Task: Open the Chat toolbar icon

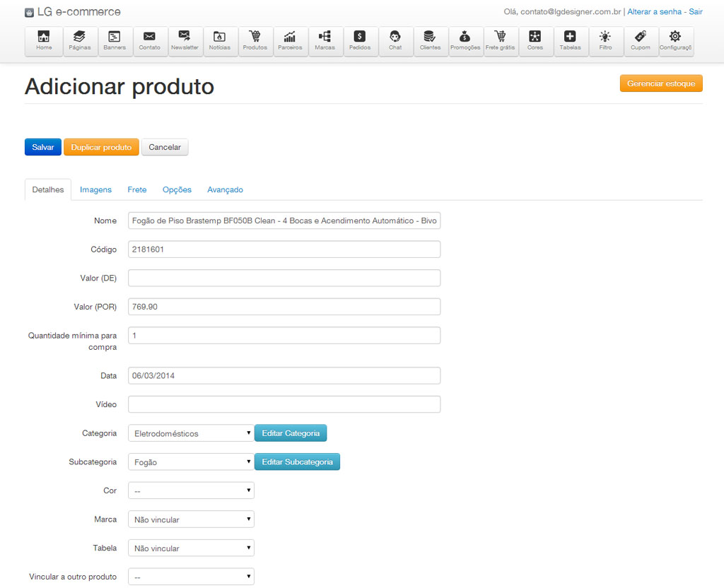Action: point(395,41)
